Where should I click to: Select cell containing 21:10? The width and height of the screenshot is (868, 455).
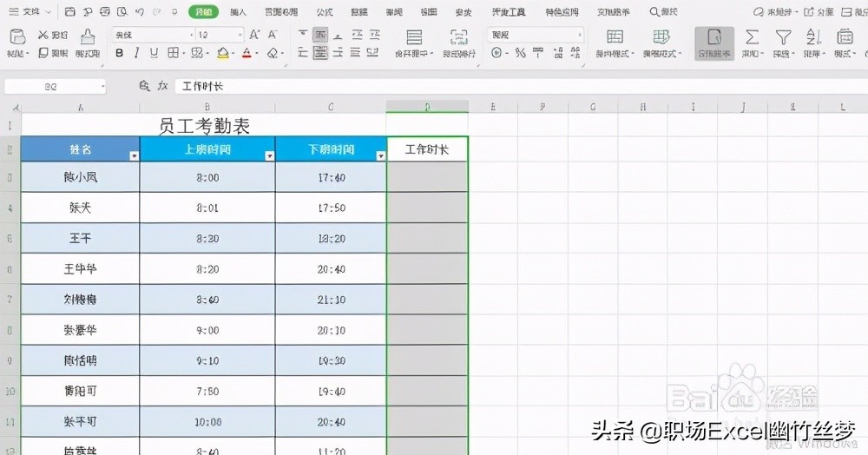(x=331, y=300)
